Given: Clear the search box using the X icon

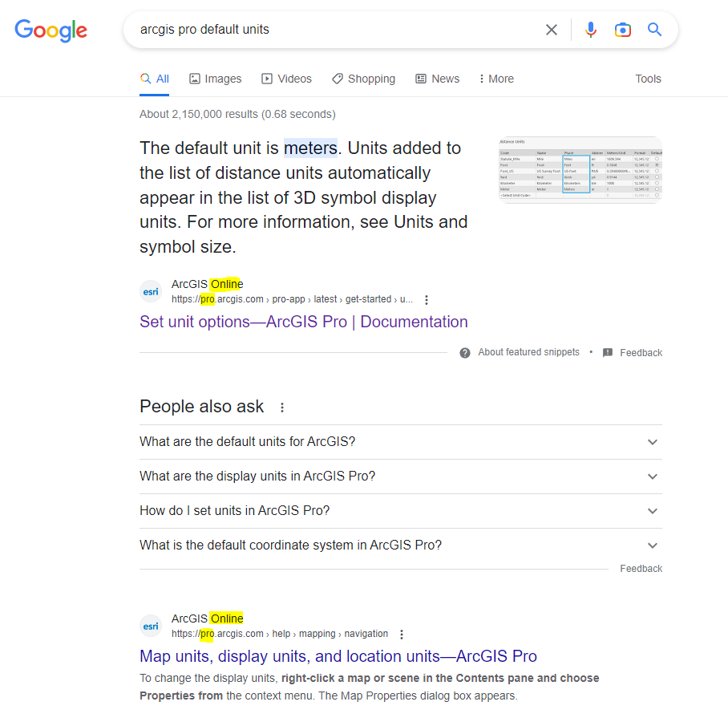Looking at the screenshot, I should pyautogui.click(x=552, y=29).
